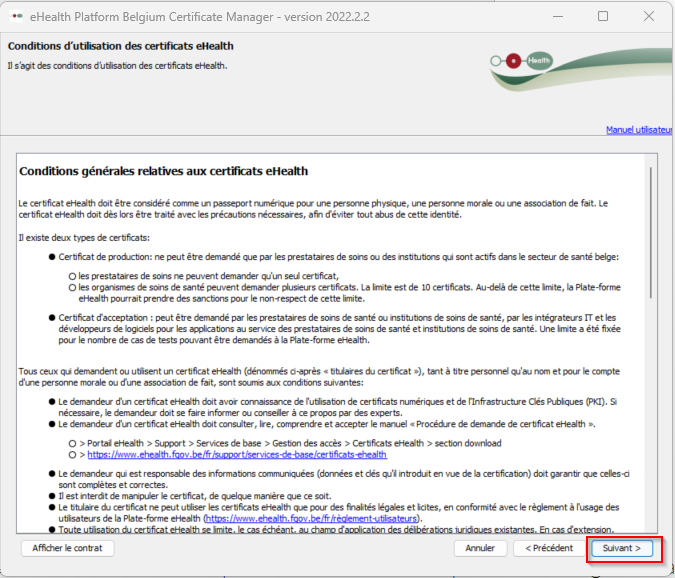The height and width of the screenshot is (578, 675).
Task: Click subtitle 'Il s'agit des conditions d'utilisation'
Action: tap(117, 66)
